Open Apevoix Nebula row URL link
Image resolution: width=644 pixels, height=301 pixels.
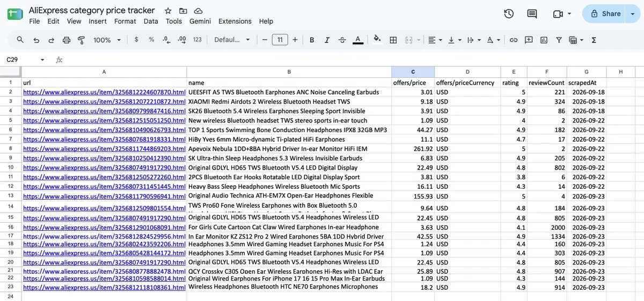click(x=104, y=149)
